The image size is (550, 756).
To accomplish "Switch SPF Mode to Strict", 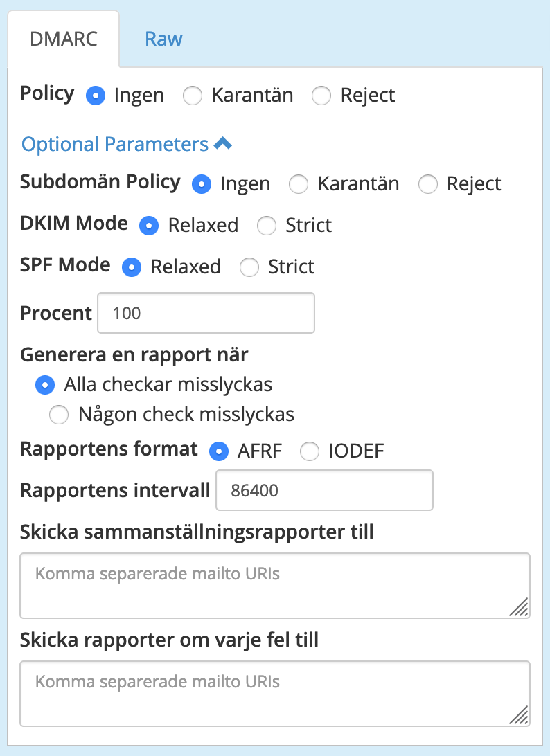I will point(249,267).
